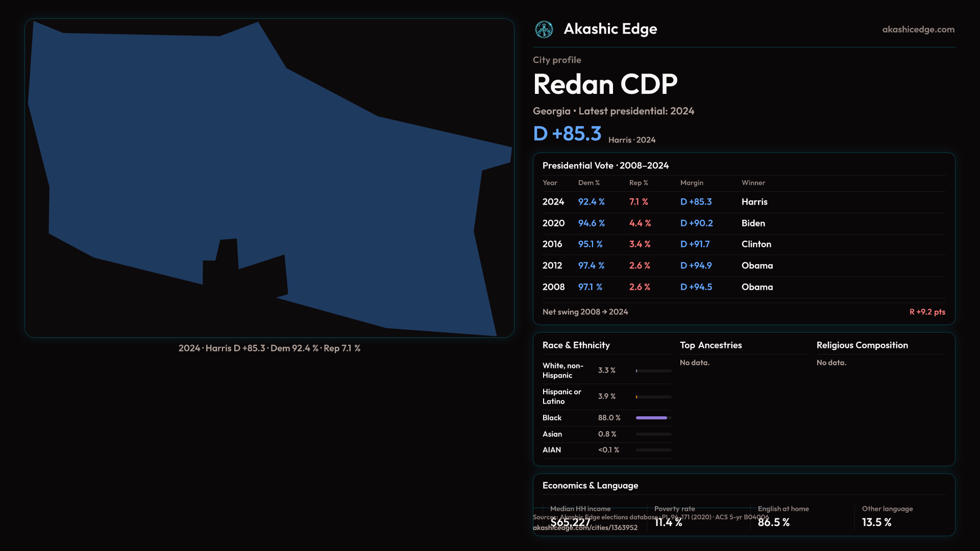Open the akashicedge.com link

click(x=918, y=30)
